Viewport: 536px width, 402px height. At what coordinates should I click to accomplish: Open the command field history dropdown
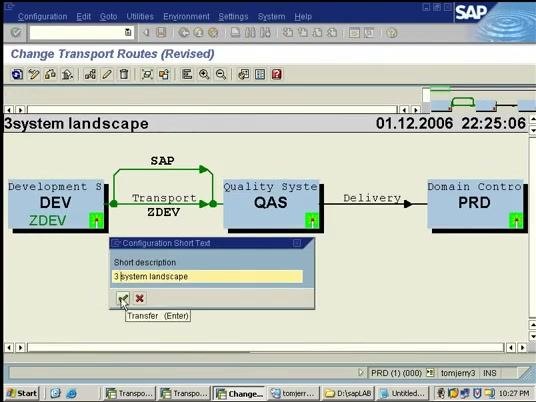(128, 33)
